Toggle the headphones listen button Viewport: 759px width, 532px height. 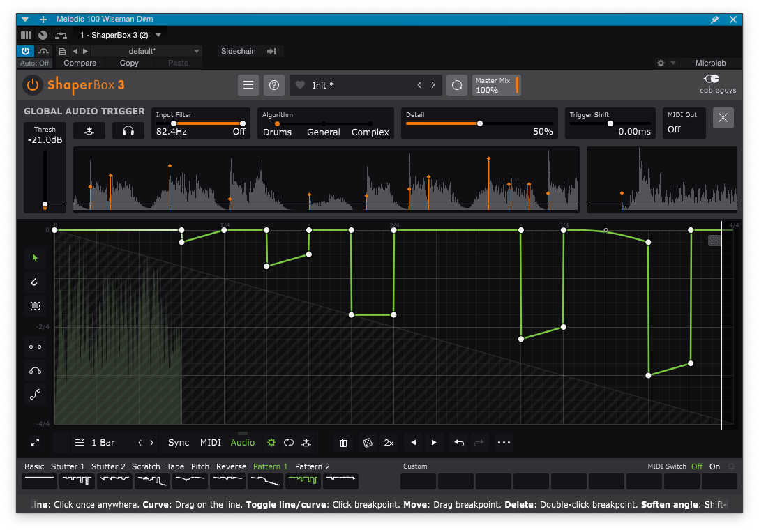128,131
